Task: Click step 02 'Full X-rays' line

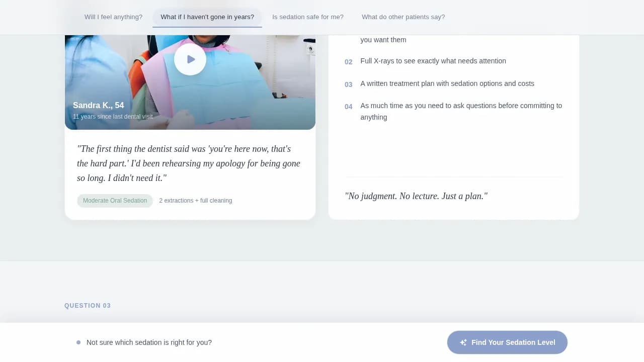Action: click(x=433, y=61)
